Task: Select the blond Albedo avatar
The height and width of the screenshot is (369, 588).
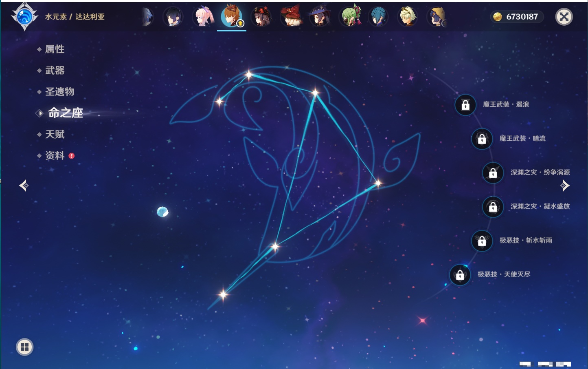Action: coord(408,17)
